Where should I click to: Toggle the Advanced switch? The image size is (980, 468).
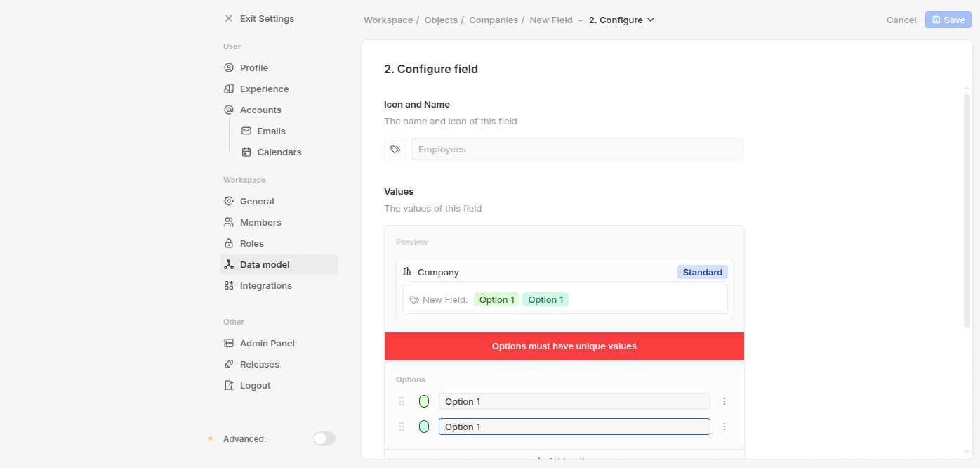(x=324, y=438)
